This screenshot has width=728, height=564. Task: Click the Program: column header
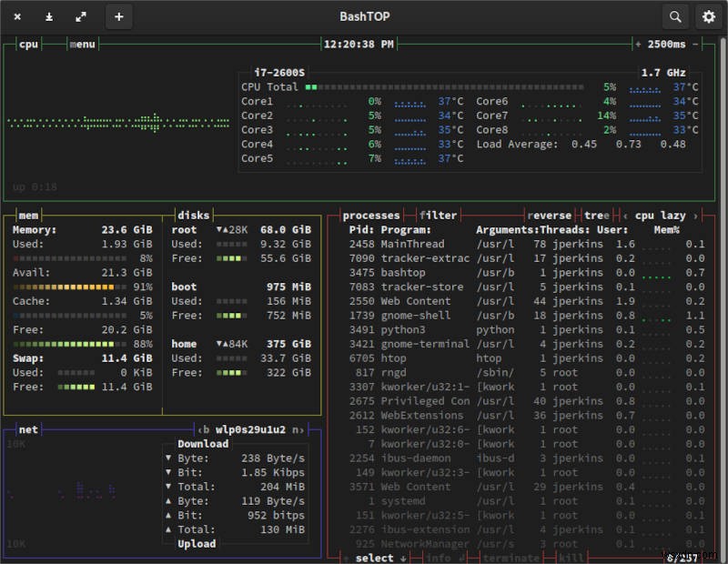(406, 230)
